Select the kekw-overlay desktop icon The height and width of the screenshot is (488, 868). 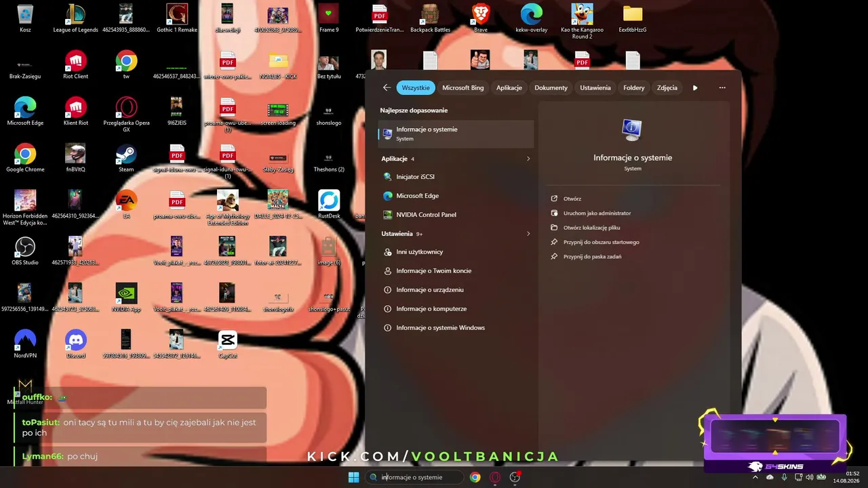(531, 18)
